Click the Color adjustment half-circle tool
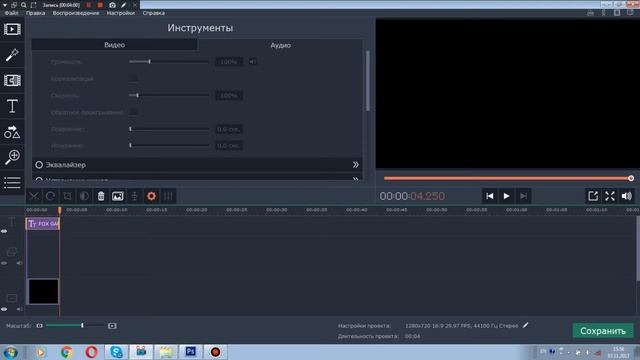Screen dimensions: 640x360 click(84, 196)
